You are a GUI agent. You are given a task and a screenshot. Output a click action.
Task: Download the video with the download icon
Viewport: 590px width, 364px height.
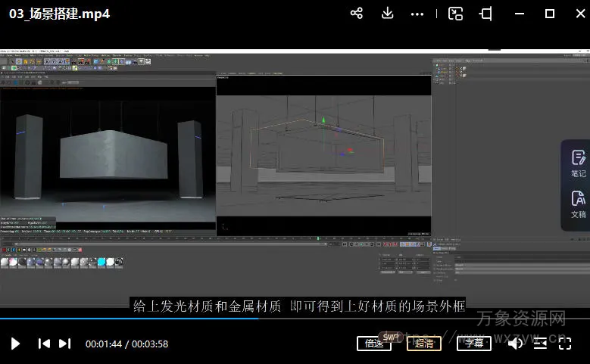(x=387, y=14)
